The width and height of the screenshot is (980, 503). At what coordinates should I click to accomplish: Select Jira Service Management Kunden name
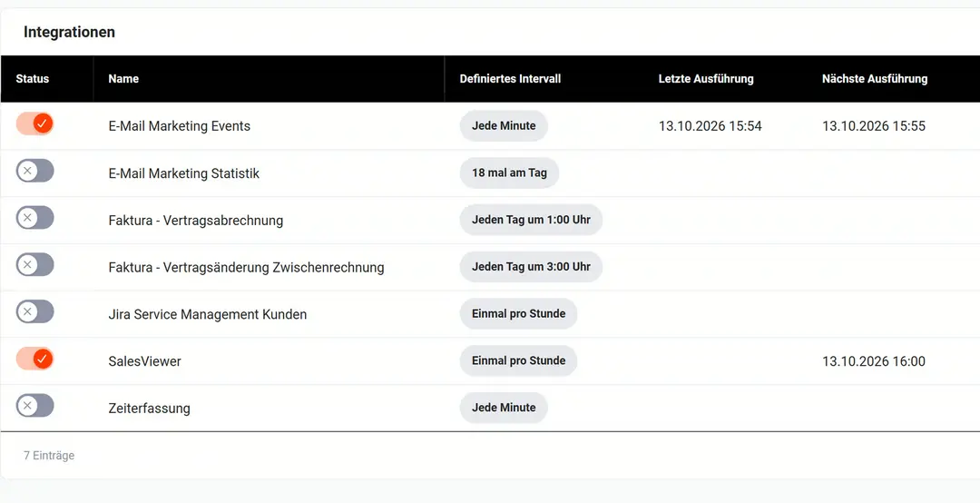click(x=208, y=314)
